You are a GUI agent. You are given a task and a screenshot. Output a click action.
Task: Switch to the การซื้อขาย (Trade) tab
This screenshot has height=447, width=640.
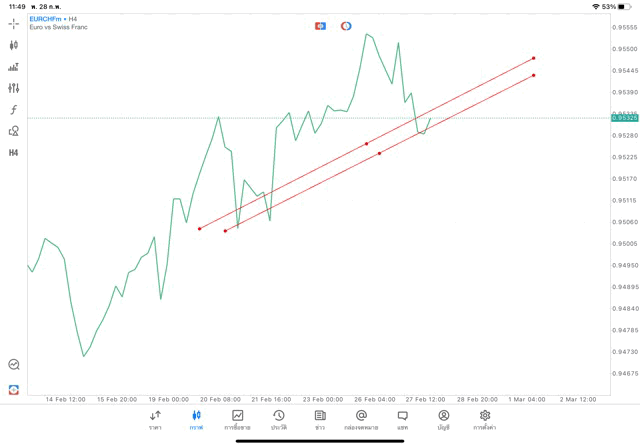coord(237,419)
